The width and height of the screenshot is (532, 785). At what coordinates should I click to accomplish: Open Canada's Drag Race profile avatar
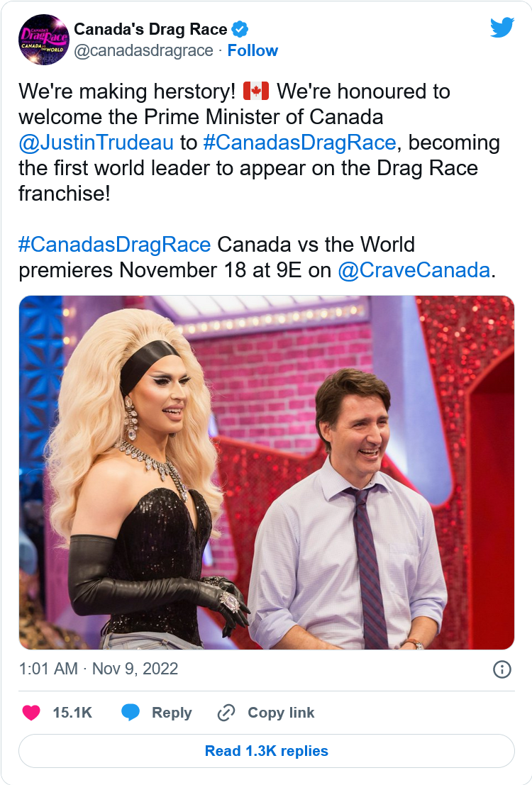coord(43,40)
